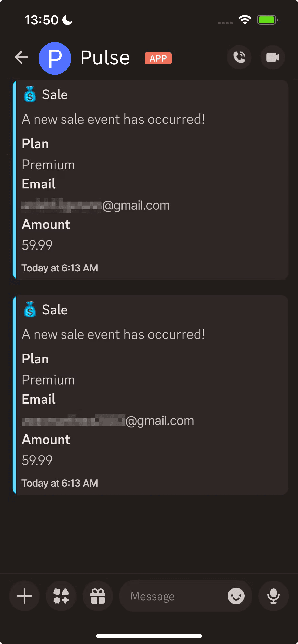The image size is (298, 644).
Task: Tap the Pulse name in the header
Action: [x=105, y=58]
